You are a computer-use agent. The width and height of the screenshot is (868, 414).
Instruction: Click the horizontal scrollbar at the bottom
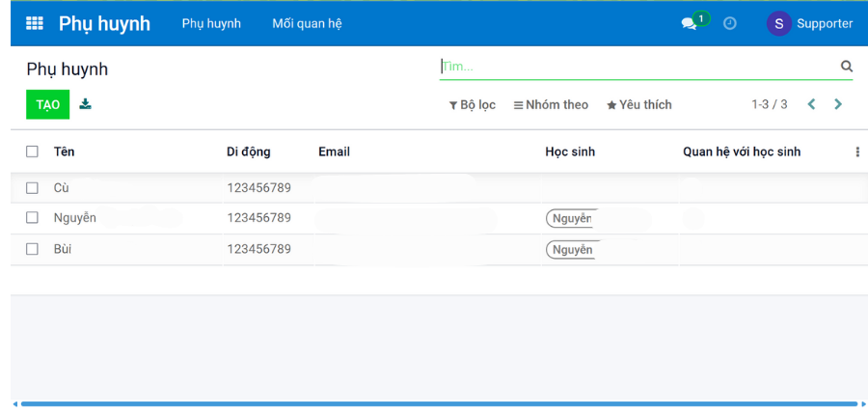point(439,403)
